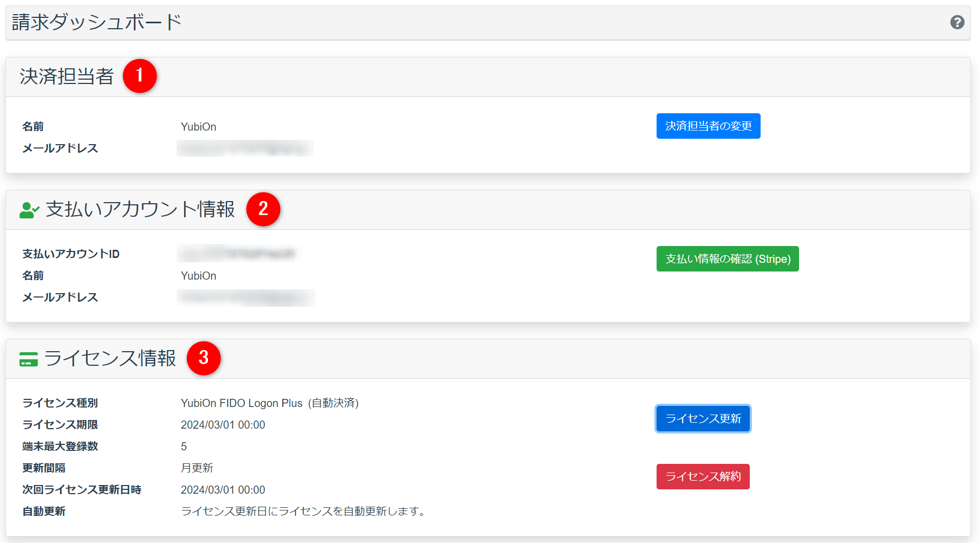This screenshot has height=543, width=980.
Task: Select the name value YubiOn under 決済担当者
Action: pyautogui.click(x=198, y=127)
